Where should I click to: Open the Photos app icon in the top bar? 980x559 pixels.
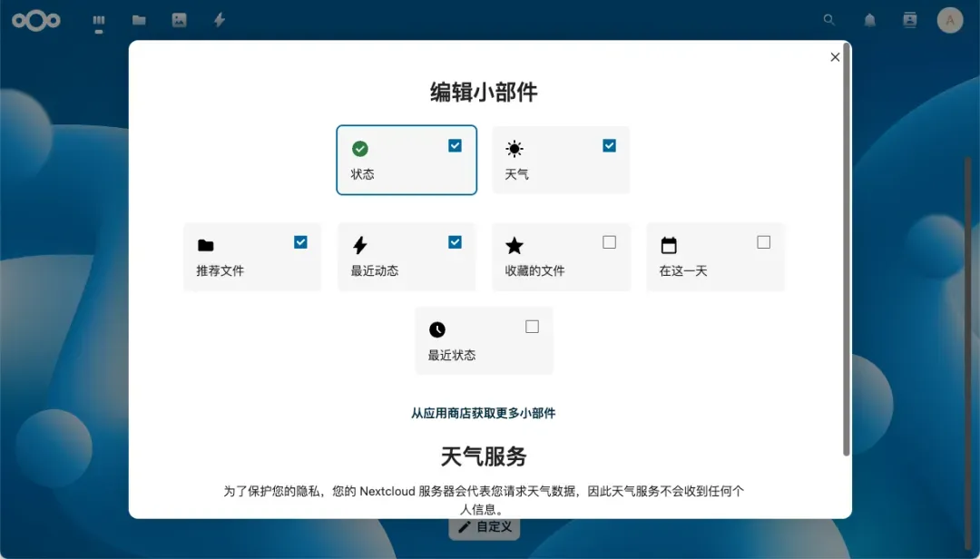pyautogui.click(x=180, y=21)
